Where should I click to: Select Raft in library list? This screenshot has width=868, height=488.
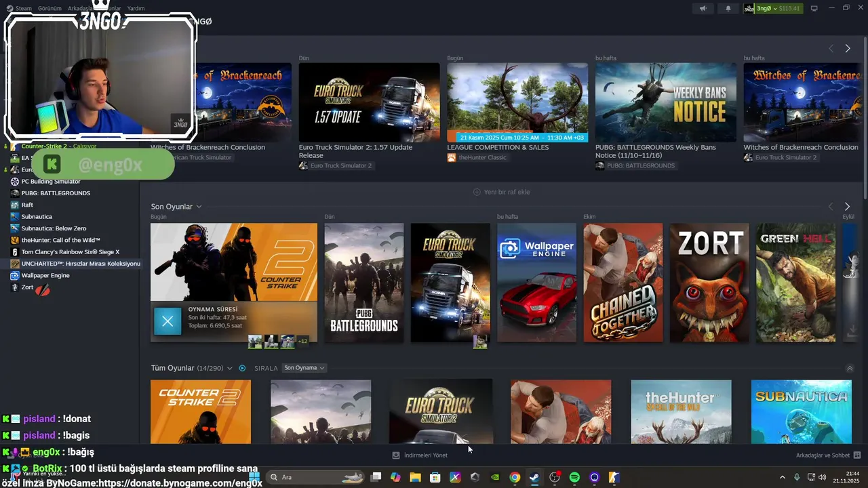[27, 205]
